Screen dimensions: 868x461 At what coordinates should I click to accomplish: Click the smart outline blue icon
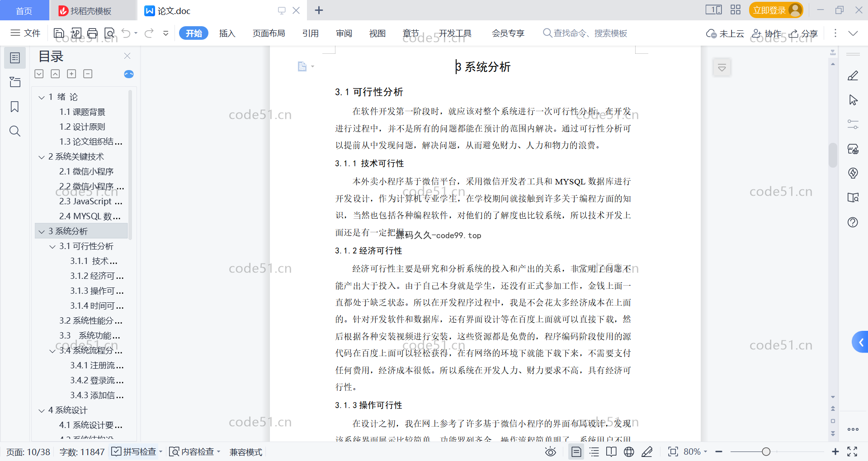(129, 74)
